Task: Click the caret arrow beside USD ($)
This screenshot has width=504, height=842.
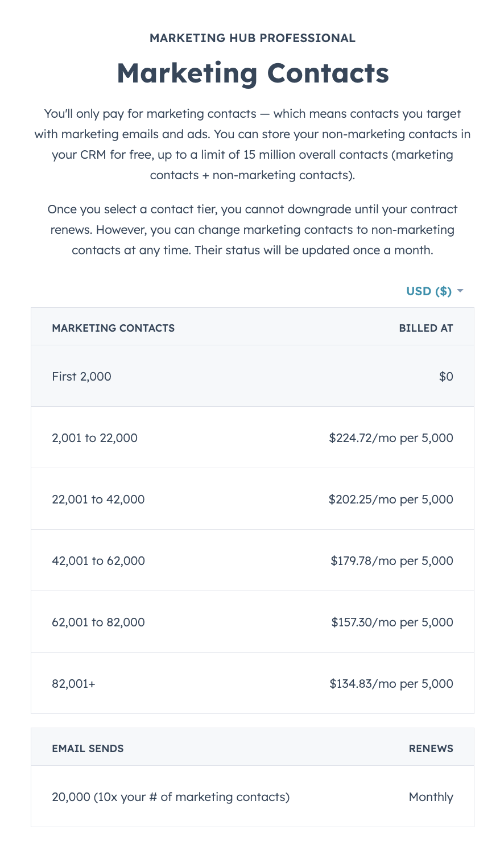Action: pyautogui.click(x=460, y=291)
